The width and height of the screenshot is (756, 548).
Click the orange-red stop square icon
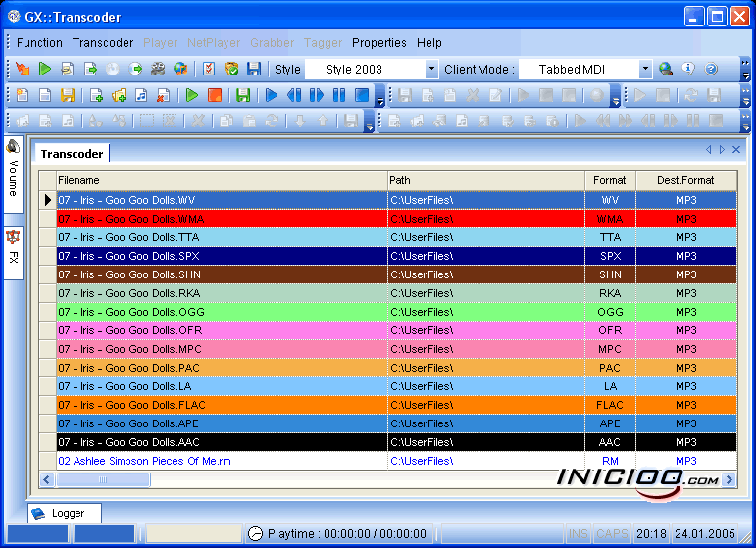(x=215, y=95)
